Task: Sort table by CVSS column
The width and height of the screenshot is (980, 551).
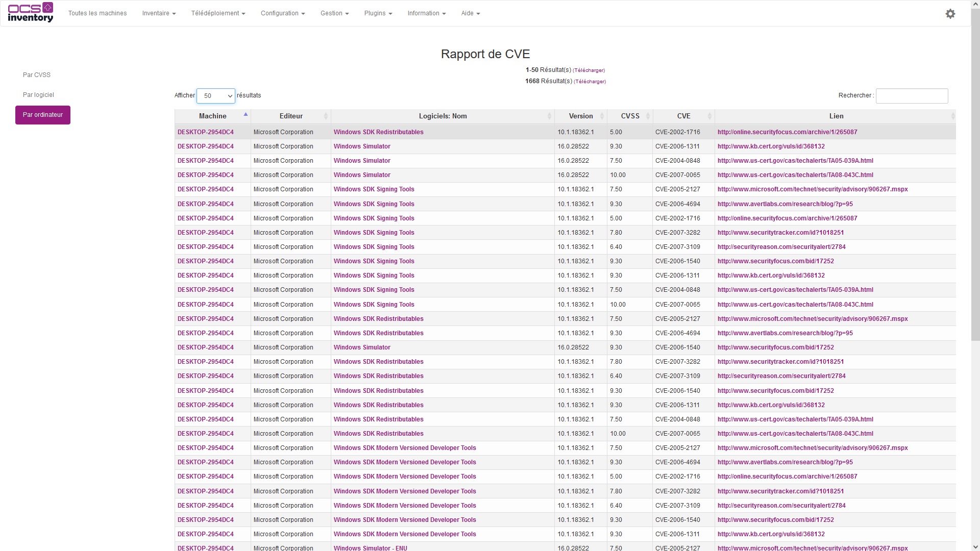Action: [630, 116]
